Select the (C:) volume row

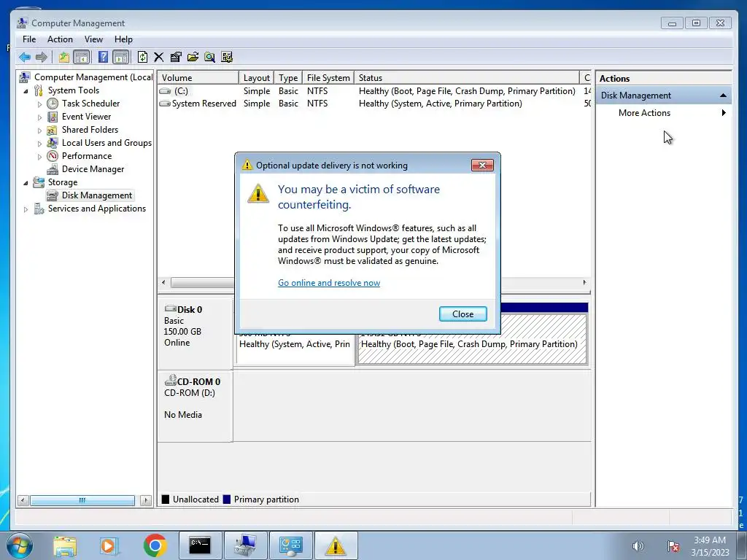pos(374,91)
